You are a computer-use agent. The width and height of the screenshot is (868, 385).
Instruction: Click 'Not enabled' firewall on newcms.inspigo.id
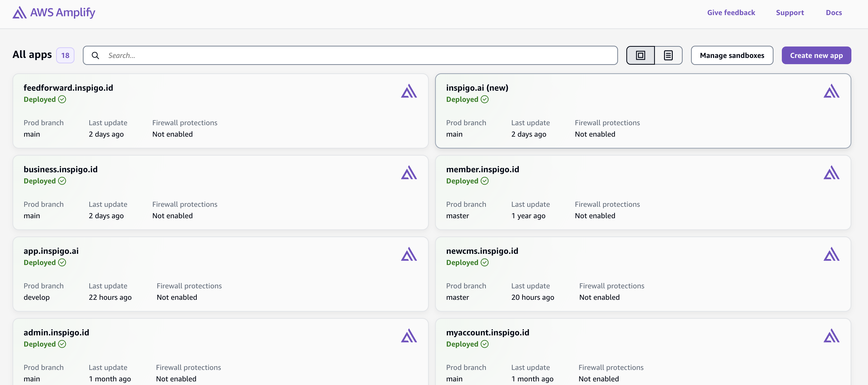pos(599,297)
